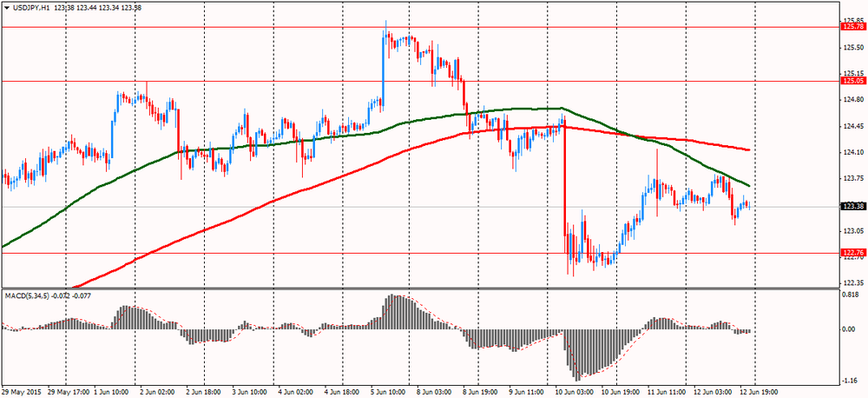This screenshot has height=398, width=868.
Task: Click the current price 123.38 label
Action: point(853,206)
